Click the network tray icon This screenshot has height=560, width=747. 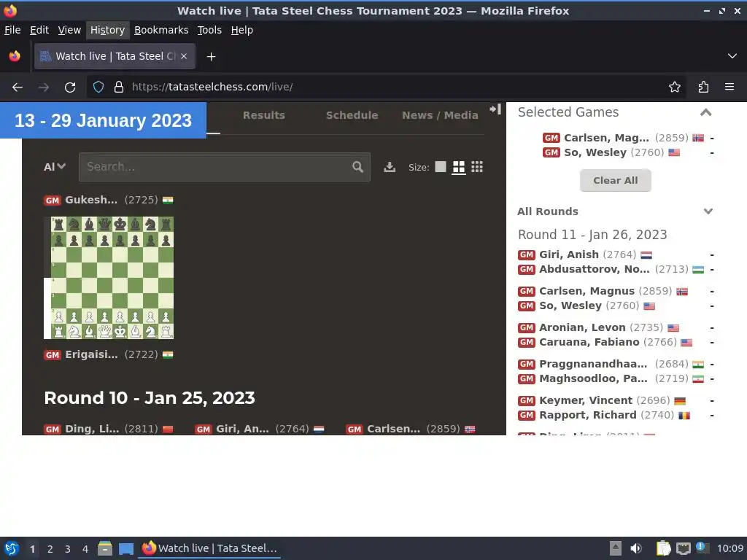[683, 548]
